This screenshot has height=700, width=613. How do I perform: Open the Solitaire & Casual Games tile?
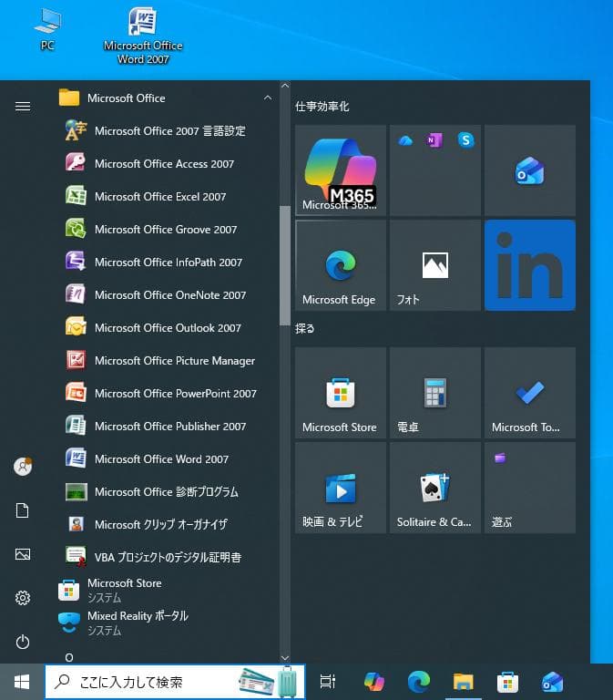click(434, 488)
